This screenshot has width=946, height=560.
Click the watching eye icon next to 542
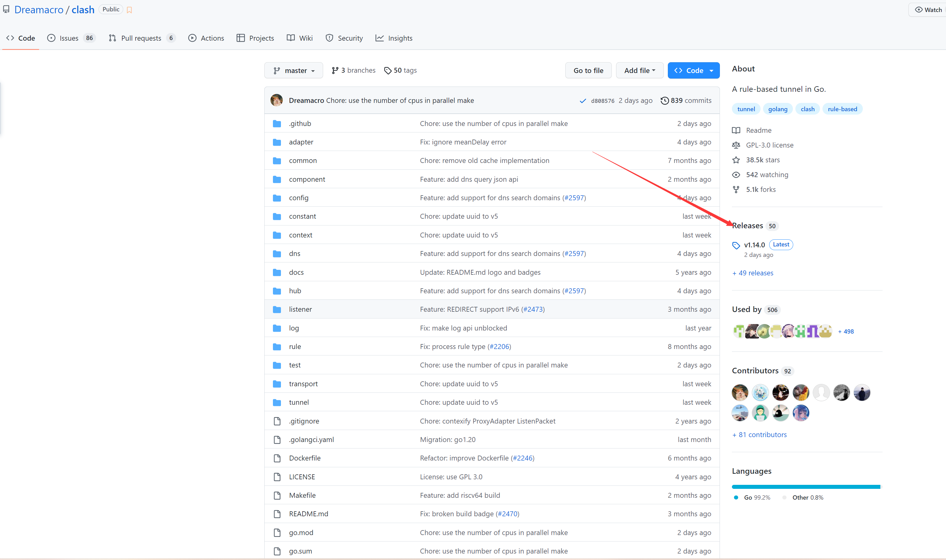coord(736,175)
